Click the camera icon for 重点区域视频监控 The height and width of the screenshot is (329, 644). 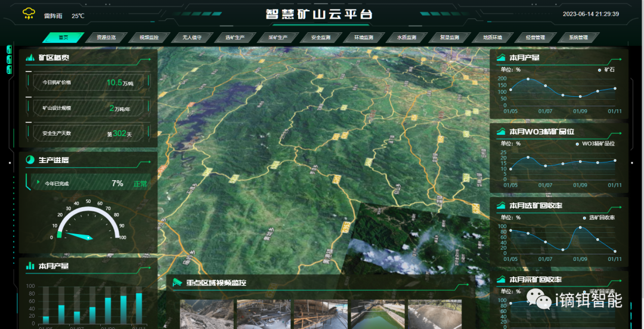(177, 282)
